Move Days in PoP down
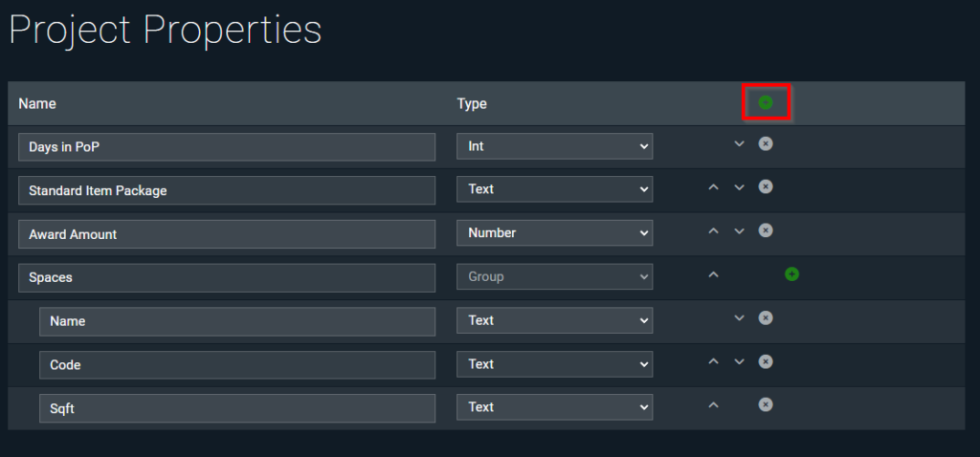Viewport: 980px width, 457px height. [x=740, y=143]
